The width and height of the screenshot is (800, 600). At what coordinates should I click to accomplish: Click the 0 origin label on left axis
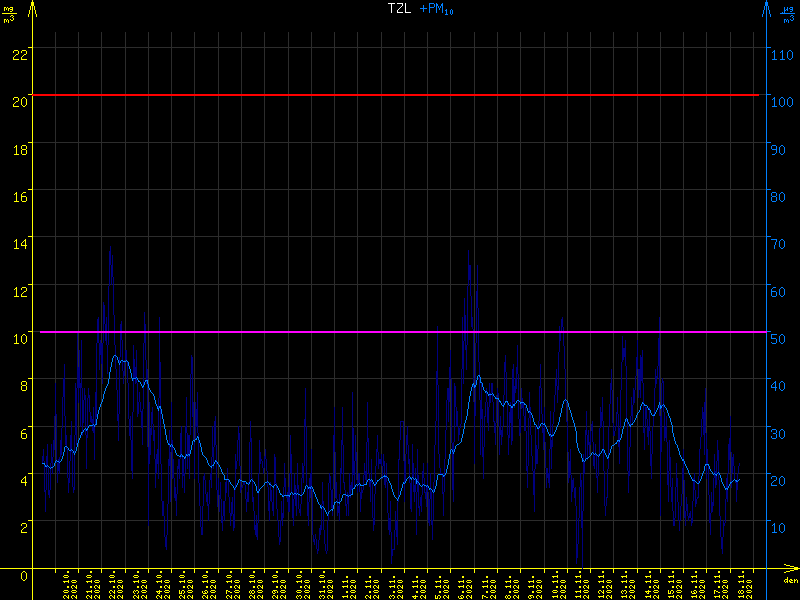(24, 574)
